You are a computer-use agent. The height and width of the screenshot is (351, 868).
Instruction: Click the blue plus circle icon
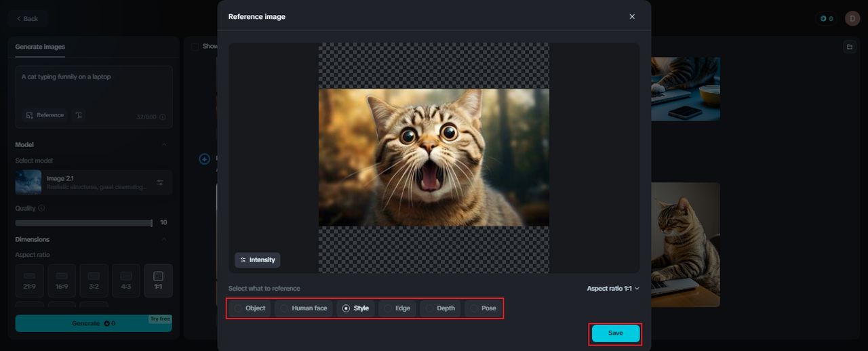click(x=204, y=159)
